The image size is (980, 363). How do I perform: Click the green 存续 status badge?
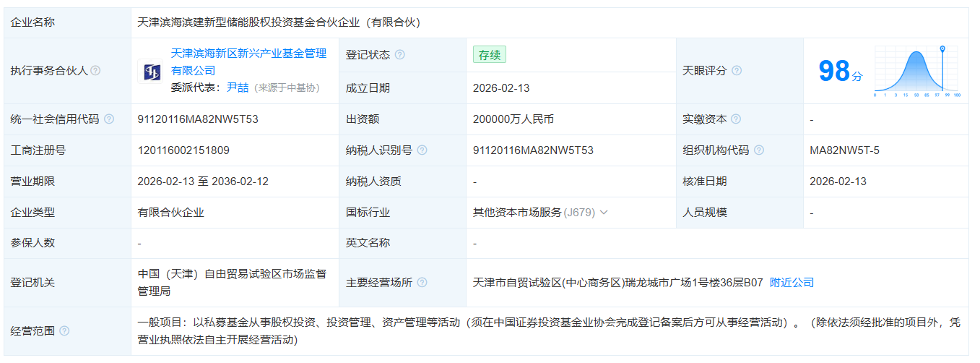click(490, 55)
